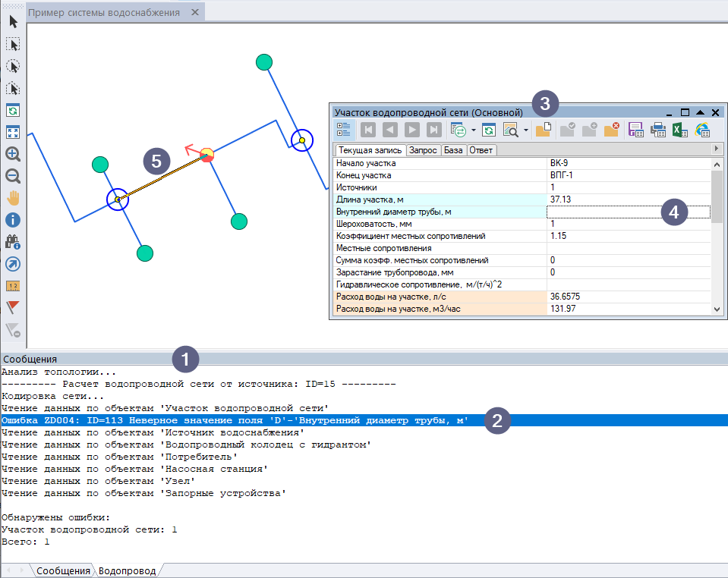Click the red flag tool

pyautogui.click(x=13, y=307)
